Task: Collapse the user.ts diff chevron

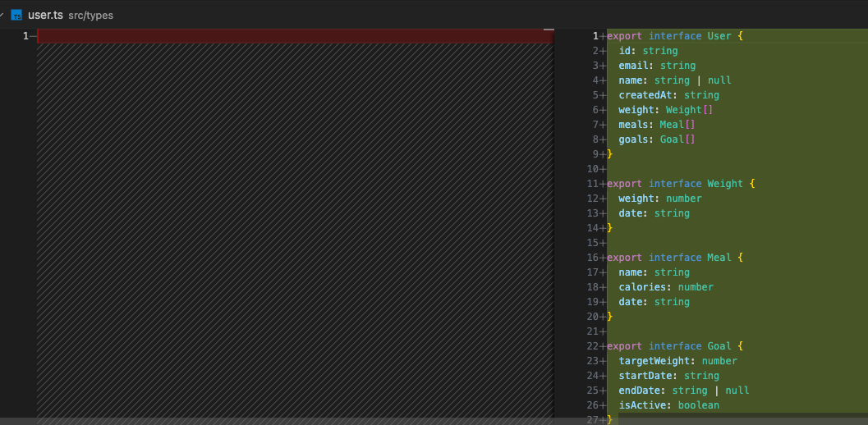Action: pyautogui.click(x=2, y=15)
